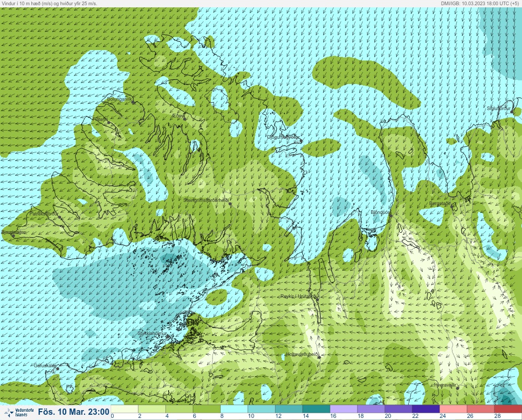Click the Steingrímsfjarðarheiði place label
Screen dimensions: 522x420
click(207, 200)
